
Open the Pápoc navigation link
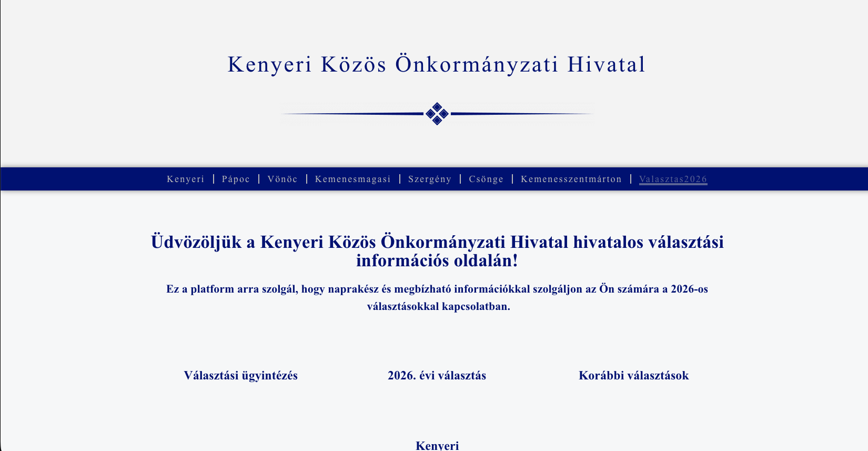point(236,179)
